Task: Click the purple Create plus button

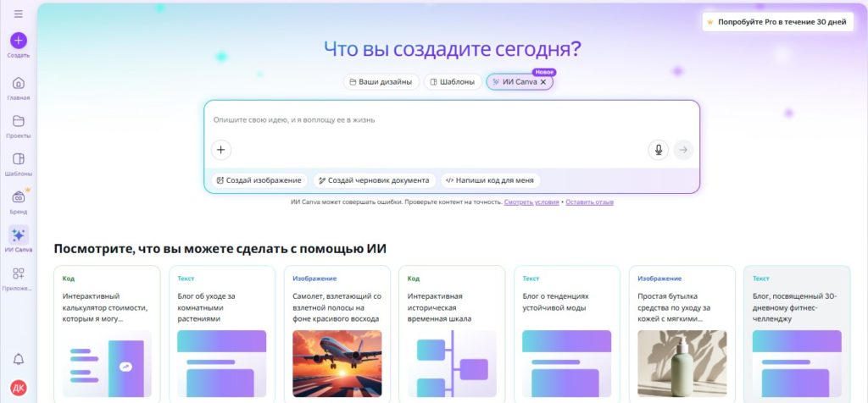Action: 19,41
